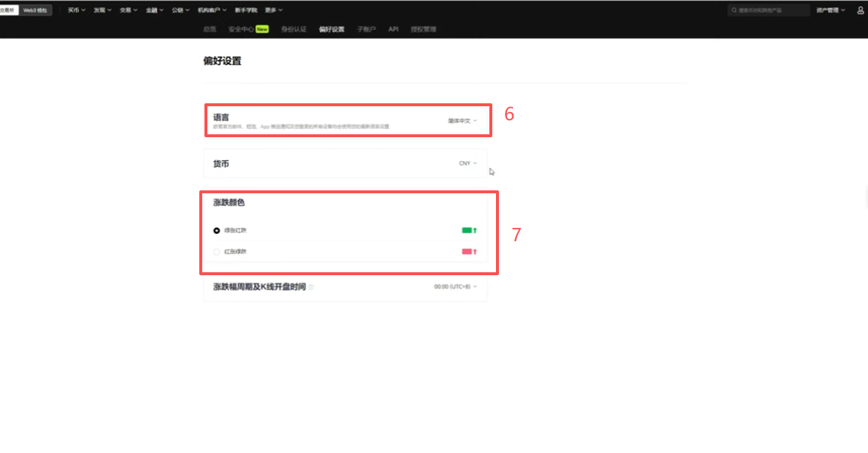
Task: Go to the 子账户 tab
Action: pos(366,30)
